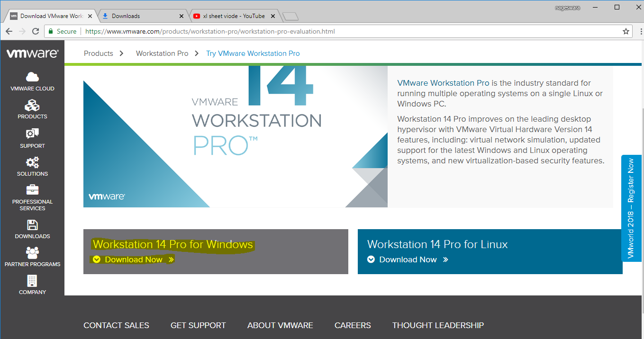Click the Windows download circle arrow icon
The height and width of the screenshot is (339, 644).
click(x=97, y=259)
